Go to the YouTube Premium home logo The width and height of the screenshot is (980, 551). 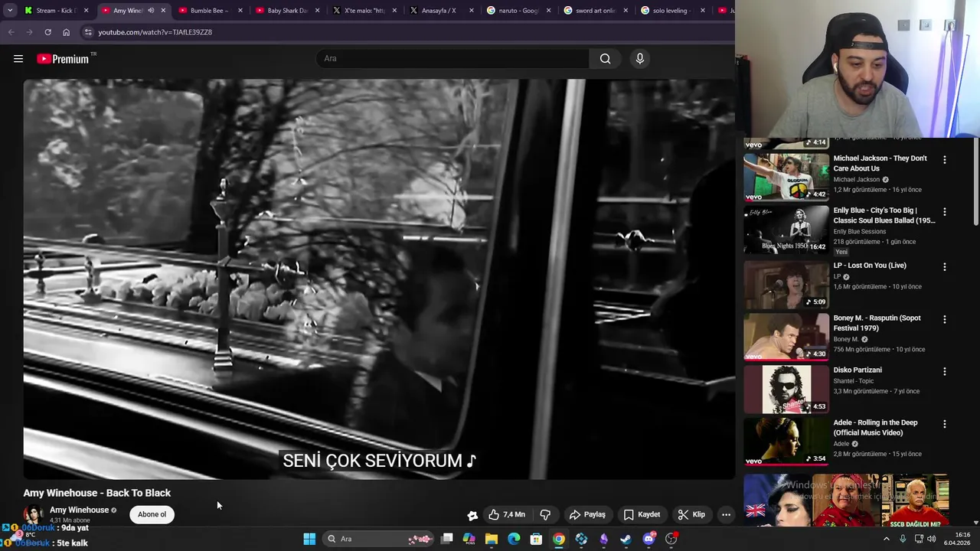point(63,59)
